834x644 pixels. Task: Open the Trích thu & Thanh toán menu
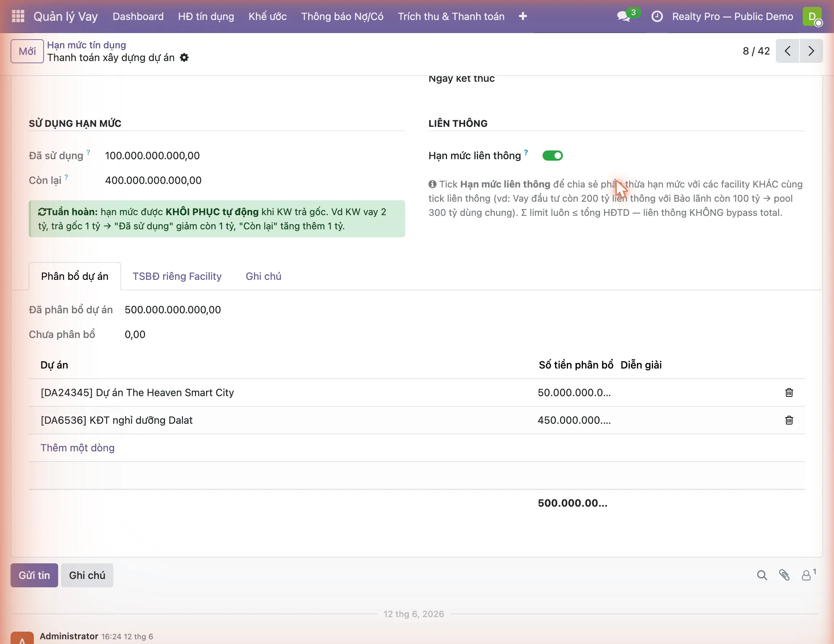pyautogui.click(x=451, y=16)
